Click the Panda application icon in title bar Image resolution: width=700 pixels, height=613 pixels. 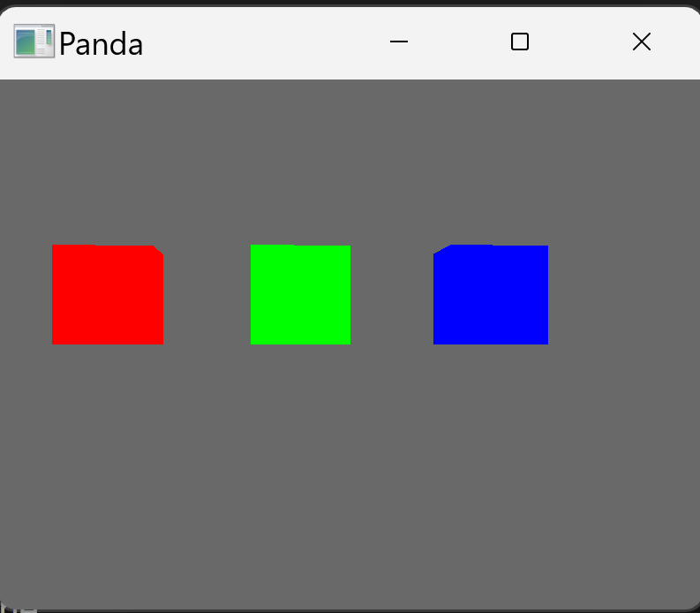click(34, 42)
